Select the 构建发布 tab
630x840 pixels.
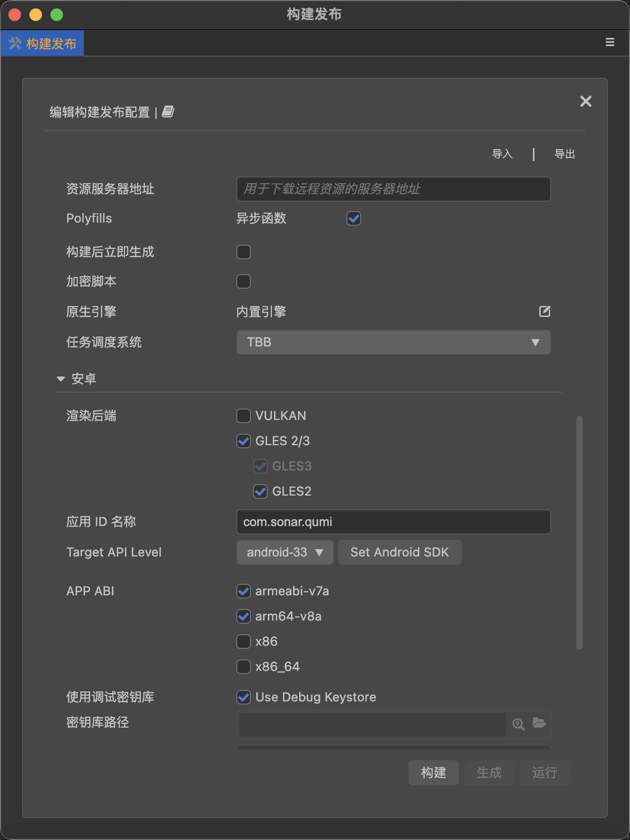click(x=43, y=44)
